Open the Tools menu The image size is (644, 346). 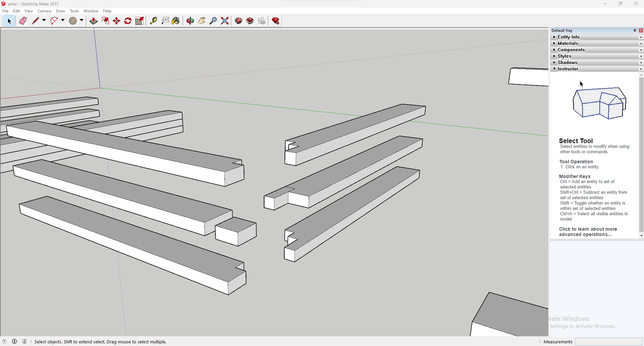(x=74, y=11)
